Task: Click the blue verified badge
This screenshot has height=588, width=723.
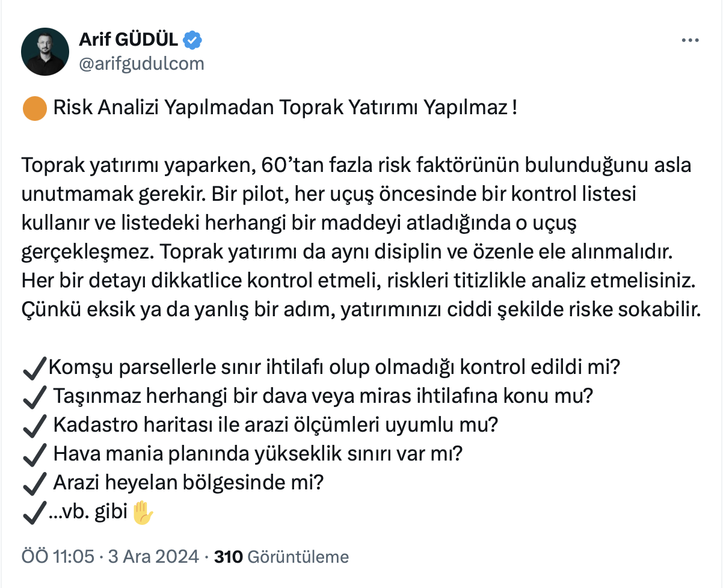Action: [193, 40]
